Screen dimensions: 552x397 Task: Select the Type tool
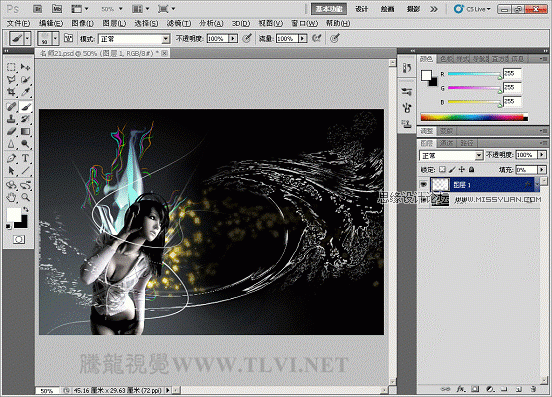(x=25, y=158)
